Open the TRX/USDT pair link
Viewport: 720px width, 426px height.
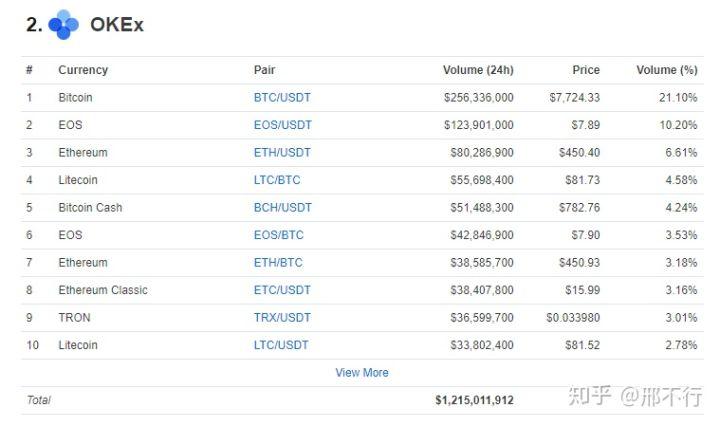coord(282,318)
